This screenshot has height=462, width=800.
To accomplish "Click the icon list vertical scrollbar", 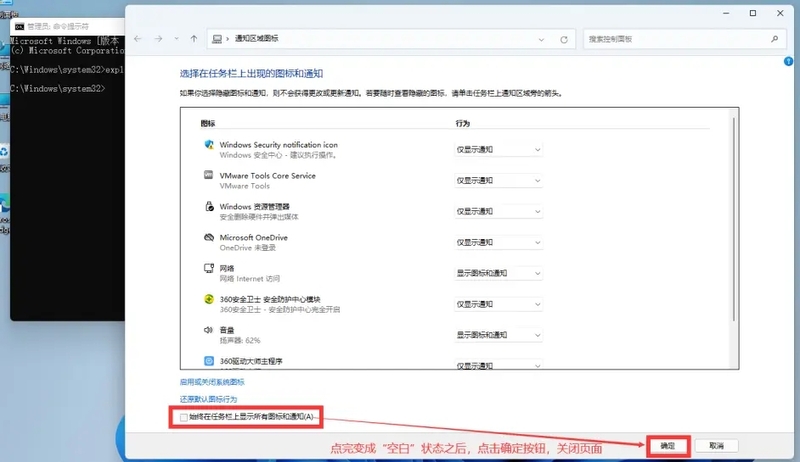I will pos(734,219).
